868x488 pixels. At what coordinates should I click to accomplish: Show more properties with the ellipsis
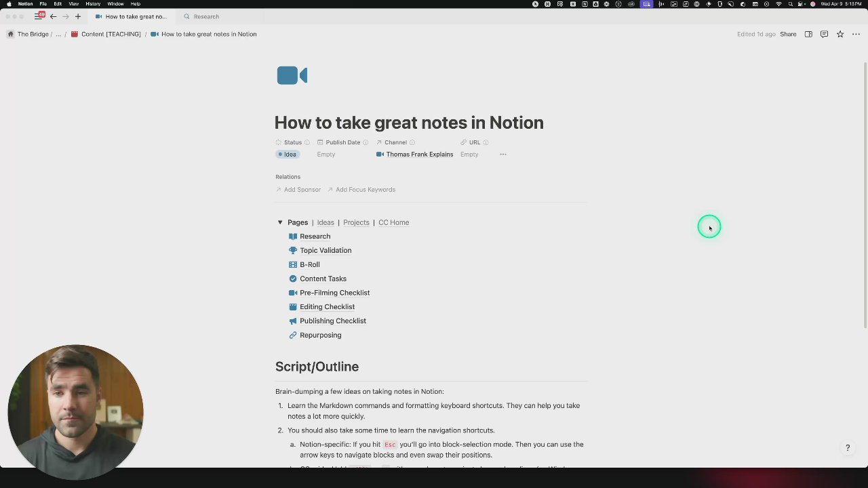click(503, 155)
